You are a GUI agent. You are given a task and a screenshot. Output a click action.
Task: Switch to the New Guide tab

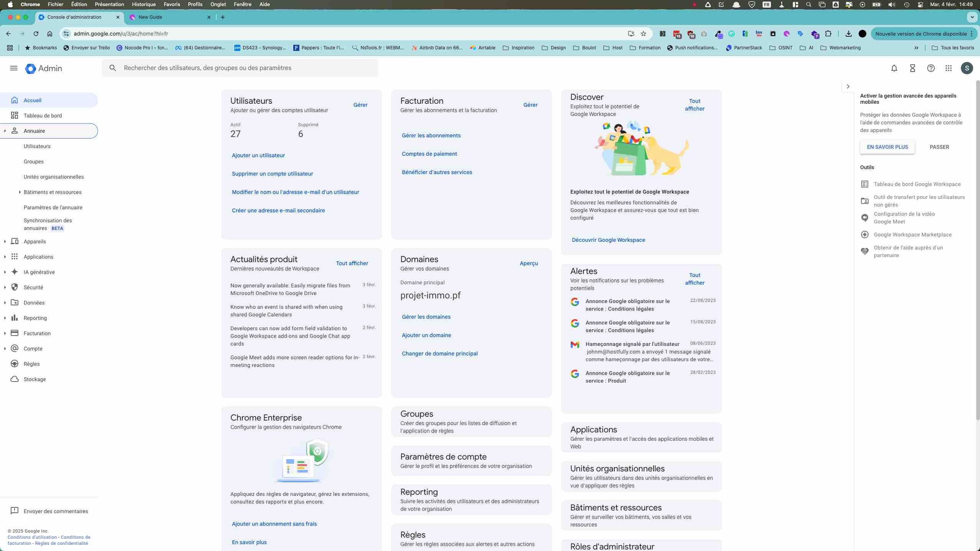150,17
